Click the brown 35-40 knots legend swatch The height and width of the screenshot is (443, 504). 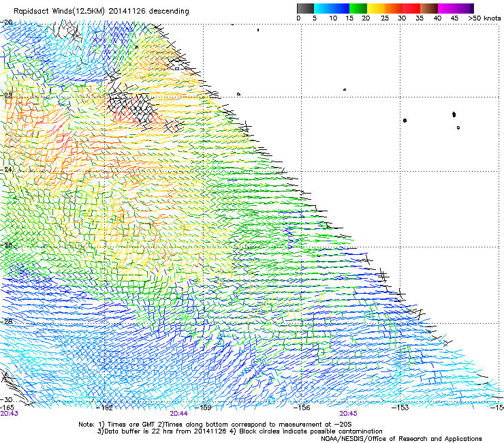pos(429,8)
